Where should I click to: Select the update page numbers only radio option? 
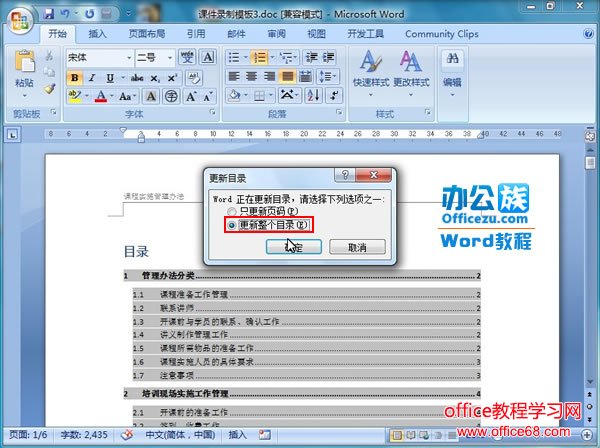pyautogui.click(x=232, y=211)
